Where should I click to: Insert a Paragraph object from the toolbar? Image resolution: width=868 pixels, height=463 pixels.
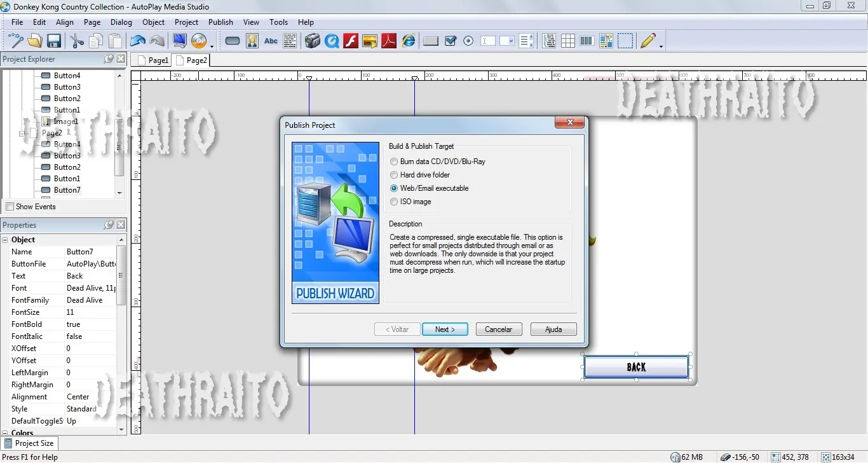coord(290,41)
